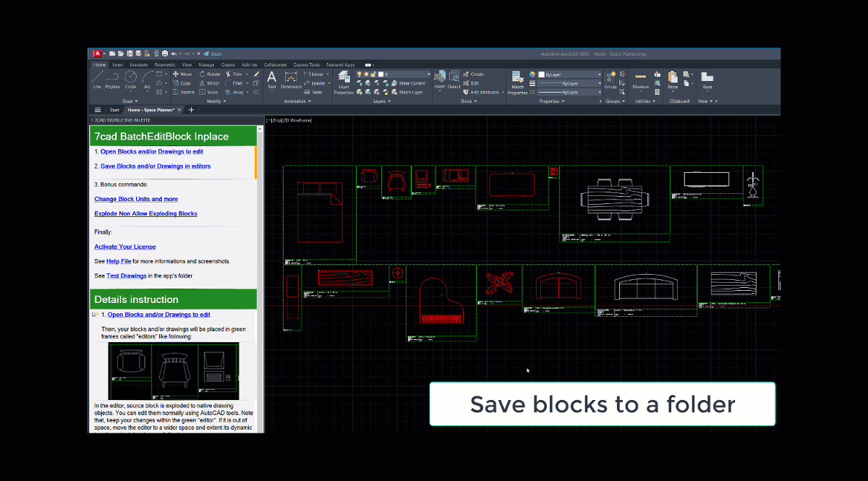Click Make Current in Layers panel
This screenshot has height=481, width=868.
click(x=407, y=83)
